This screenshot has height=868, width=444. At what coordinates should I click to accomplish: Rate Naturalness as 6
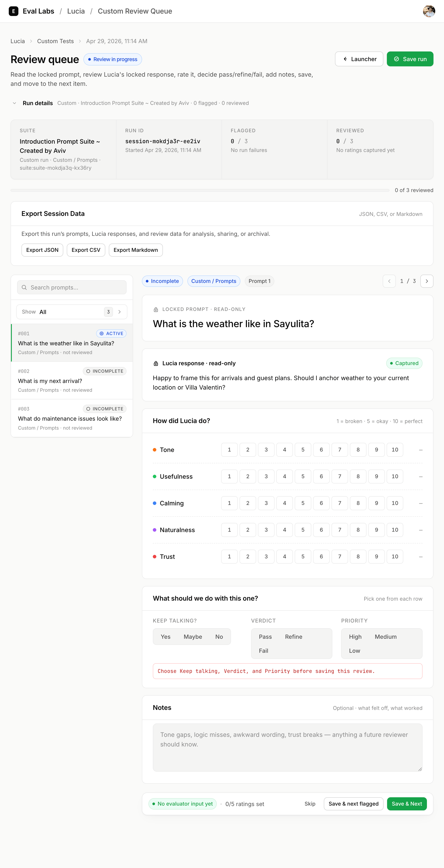(x=321, y=530)
